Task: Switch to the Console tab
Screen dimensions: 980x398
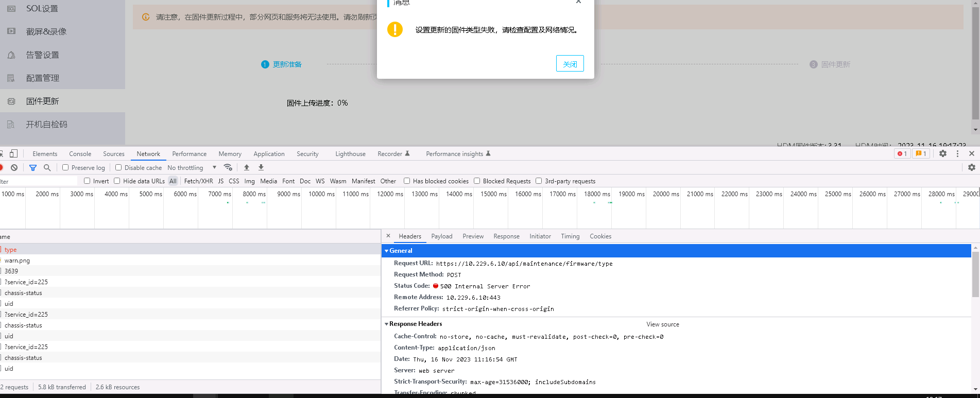Action: (x=80, y=153)
